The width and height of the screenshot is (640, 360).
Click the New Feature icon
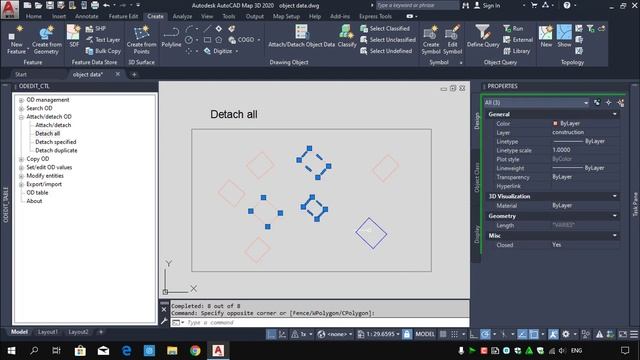coord(16,40)
